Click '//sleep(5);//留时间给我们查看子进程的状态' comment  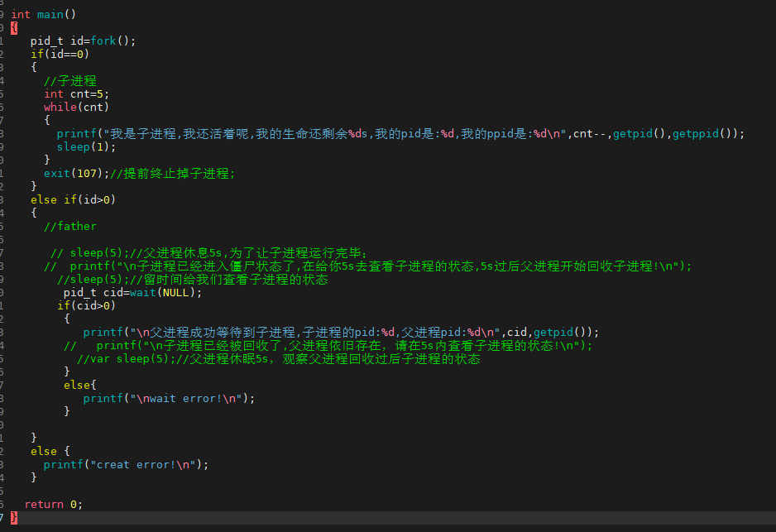(x=192, y=280)
